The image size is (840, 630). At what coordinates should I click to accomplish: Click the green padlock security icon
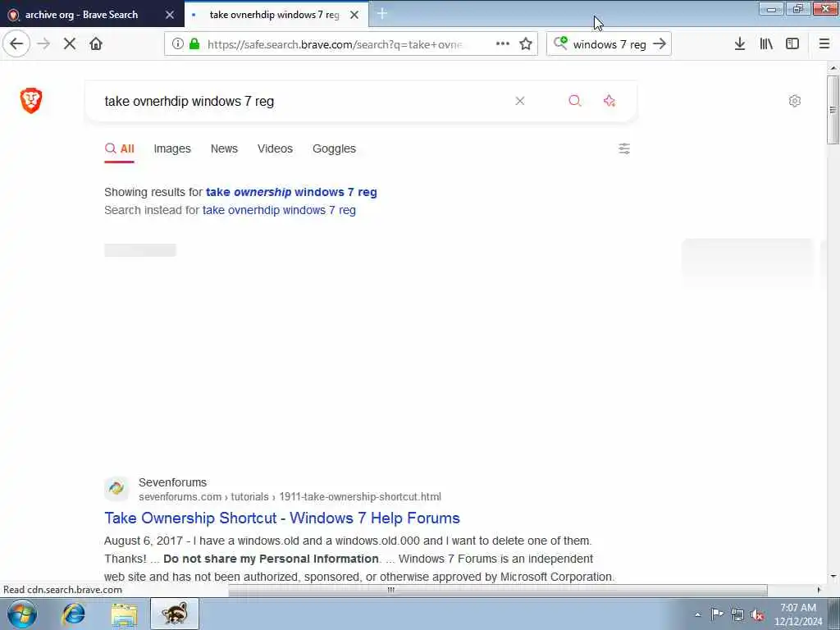194,44
